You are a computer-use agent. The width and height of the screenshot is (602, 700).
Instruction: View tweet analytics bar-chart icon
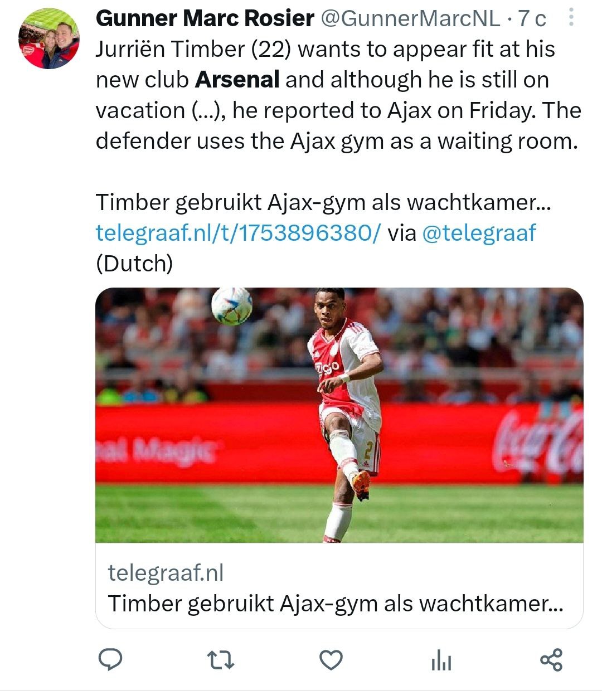(x=441, y=661)
